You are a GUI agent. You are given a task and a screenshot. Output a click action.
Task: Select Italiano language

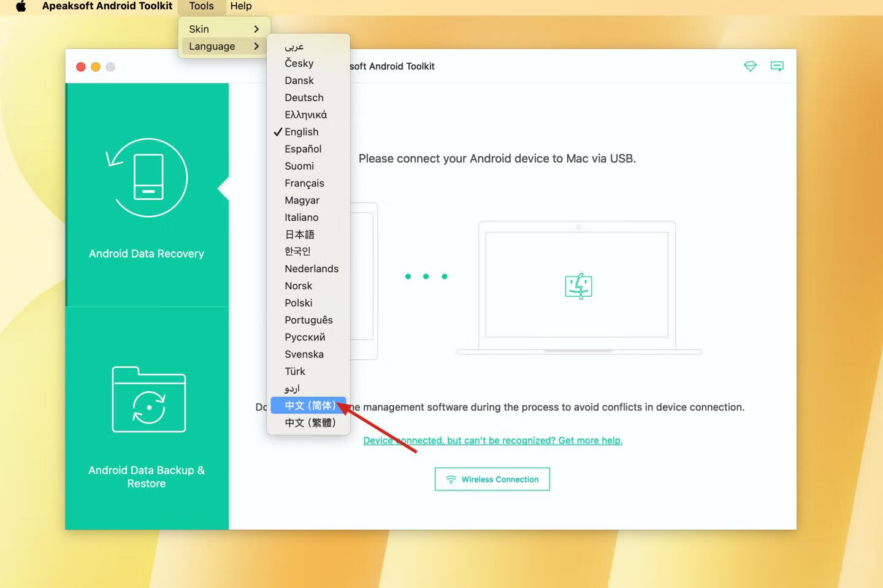click(x=308, y=218)
